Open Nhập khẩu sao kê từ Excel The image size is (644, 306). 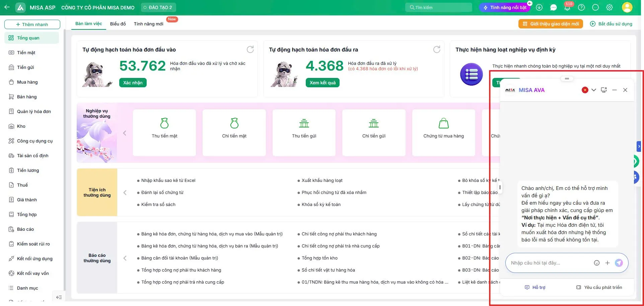coord(168,180)
